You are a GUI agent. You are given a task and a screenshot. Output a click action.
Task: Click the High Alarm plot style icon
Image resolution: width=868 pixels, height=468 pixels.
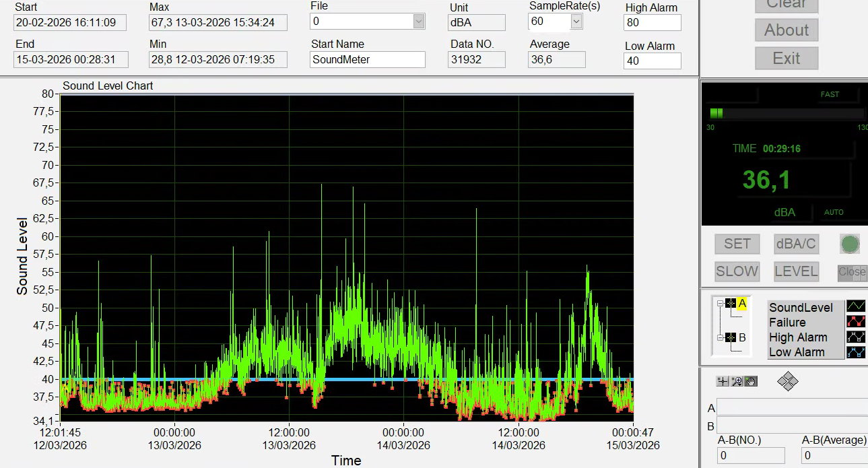point(856,337)
